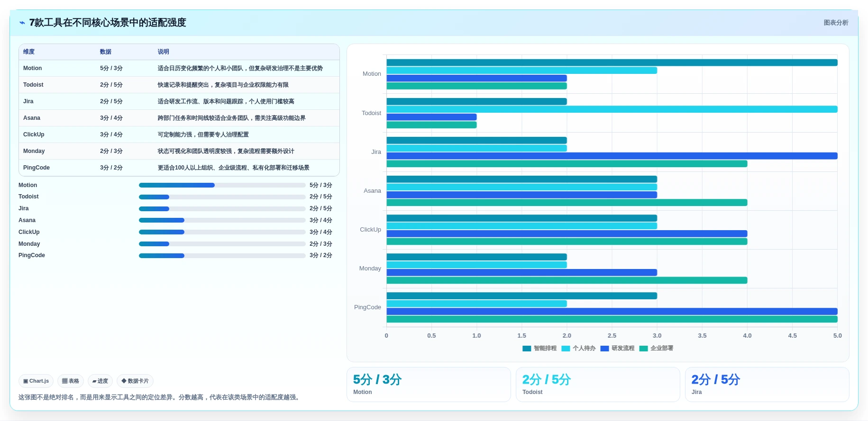Click Motion label on chart axis
Image resolution: width=868 pixels, height=421 pixels.
click(x=372, y=74)
